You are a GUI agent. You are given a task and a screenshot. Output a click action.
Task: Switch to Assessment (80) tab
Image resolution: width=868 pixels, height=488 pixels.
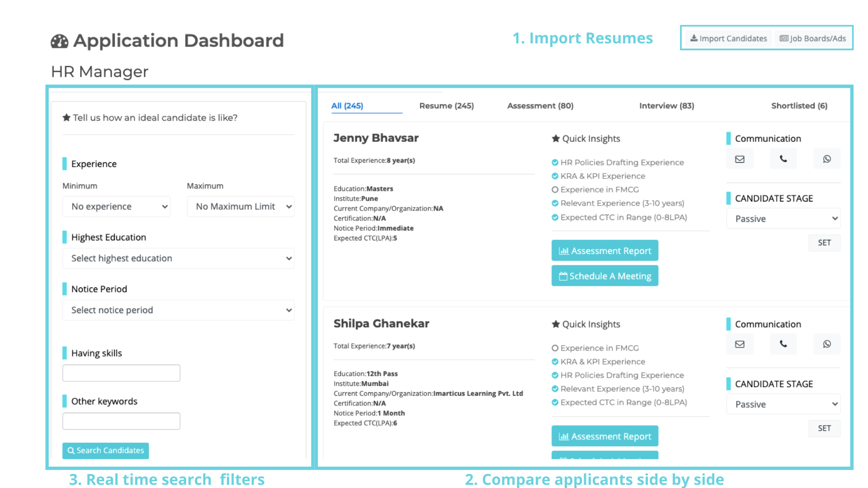(x=540, y=106)
